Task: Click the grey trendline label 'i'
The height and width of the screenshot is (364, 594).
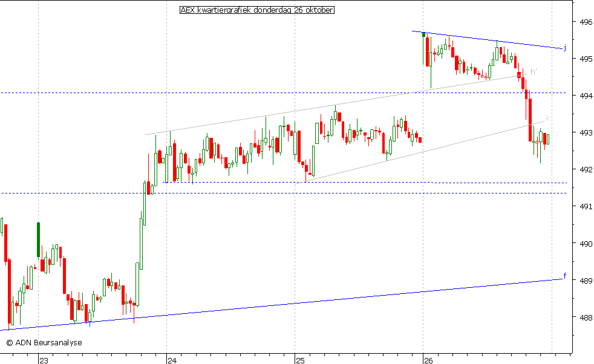Action: point(547,118)
